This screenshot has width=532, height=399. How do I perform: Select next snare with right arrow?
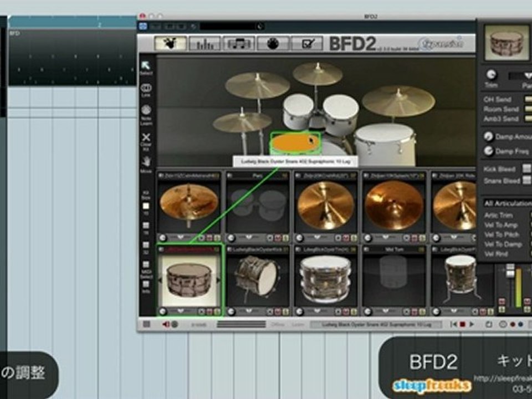coord(218,280)
